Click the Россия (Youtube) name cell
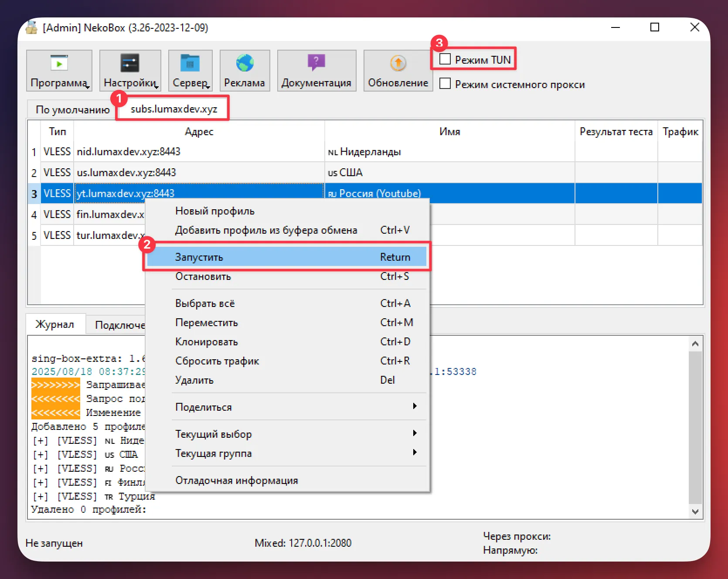728x579 pixels. coord(450,193)
